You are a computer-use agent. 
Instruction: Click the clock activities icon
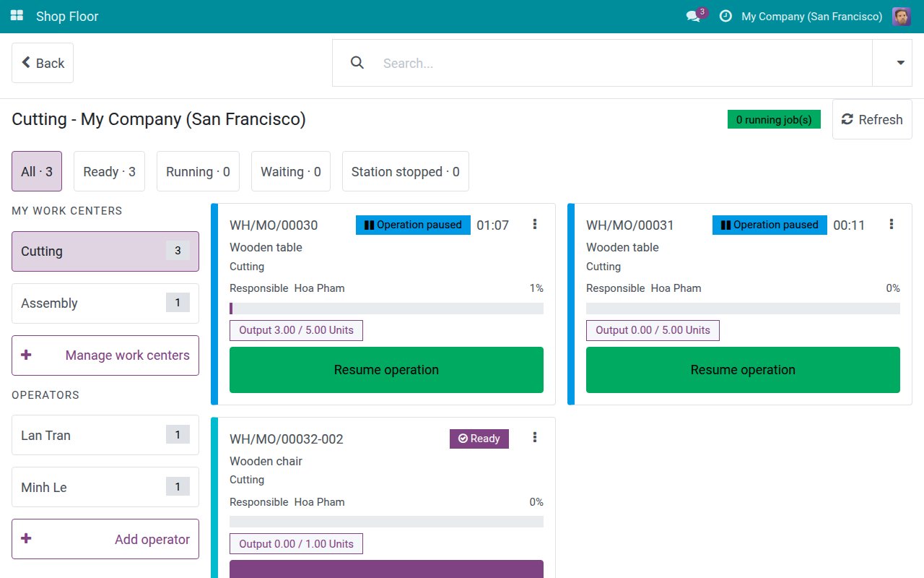click(x=725, y=16)
